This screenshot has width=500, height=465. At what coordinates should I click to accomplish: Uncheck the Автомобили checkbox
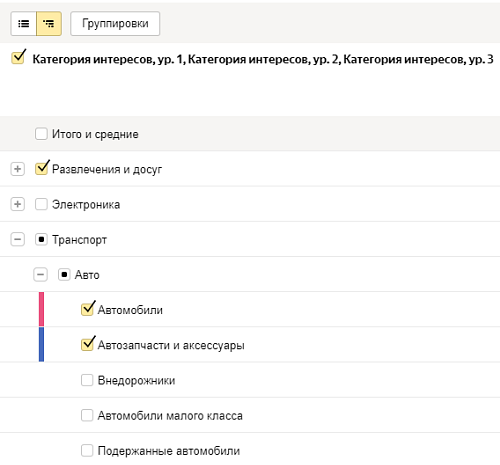[x=88, y=309]
